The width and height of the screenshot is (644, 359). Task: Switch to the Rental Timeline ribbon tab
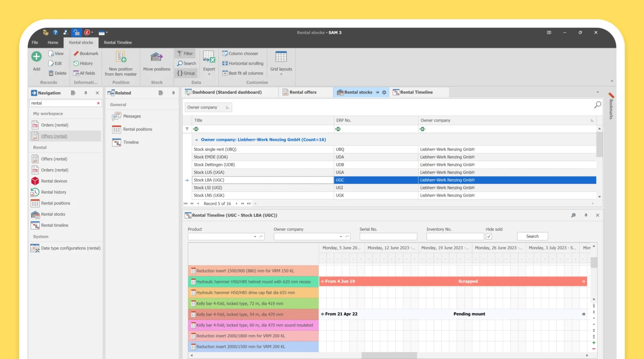tap(118, 43)
